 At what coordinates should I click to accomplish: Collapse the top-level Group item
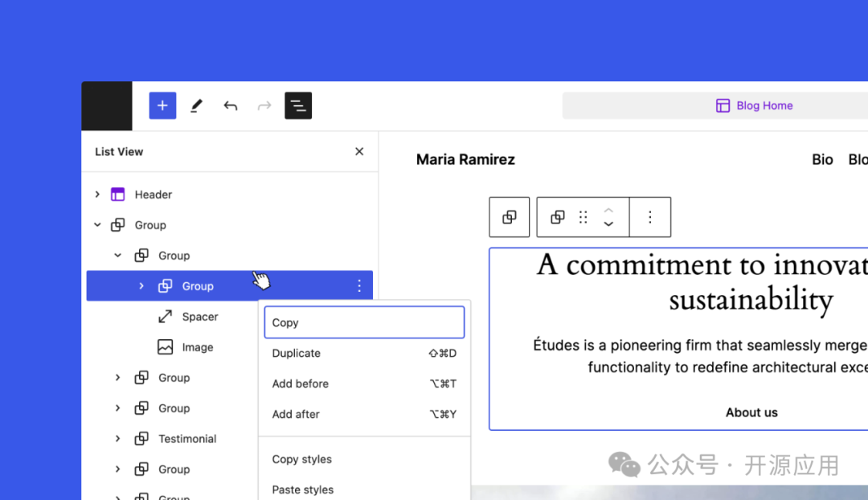tap(97, 225)
